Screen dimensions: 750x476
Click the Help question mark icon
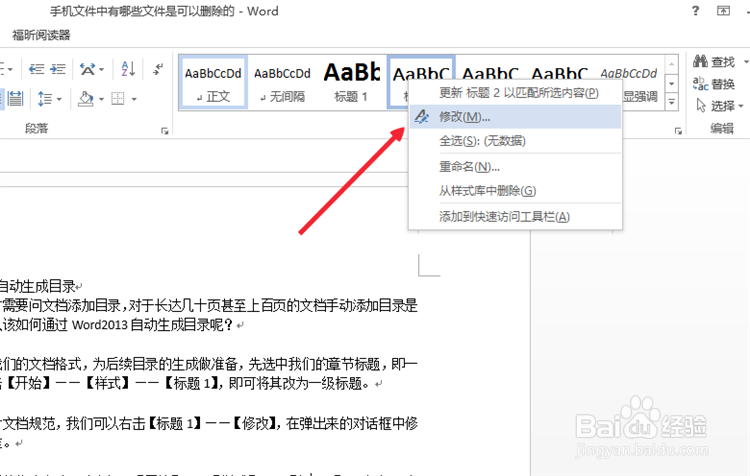pyautogui.click(x=695, y=11)
